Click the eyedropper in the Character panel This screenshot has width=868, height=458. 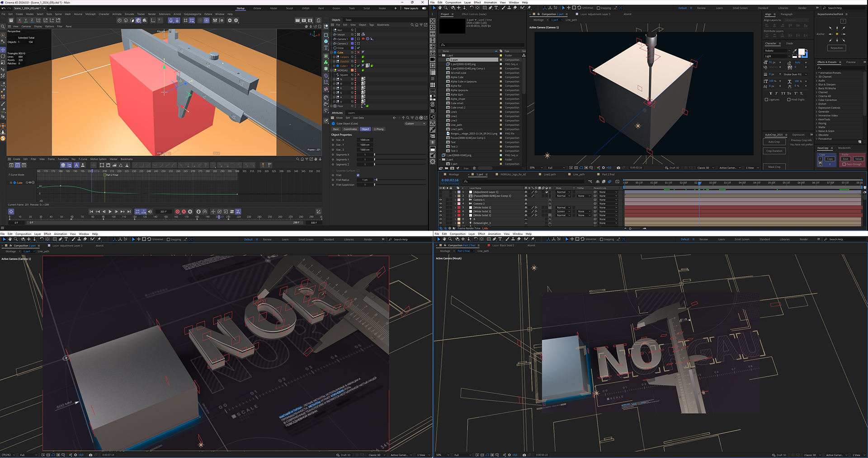795,51
